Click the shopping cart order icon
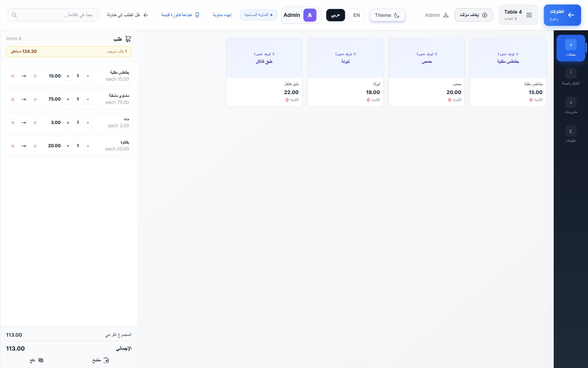 point(128,39)
